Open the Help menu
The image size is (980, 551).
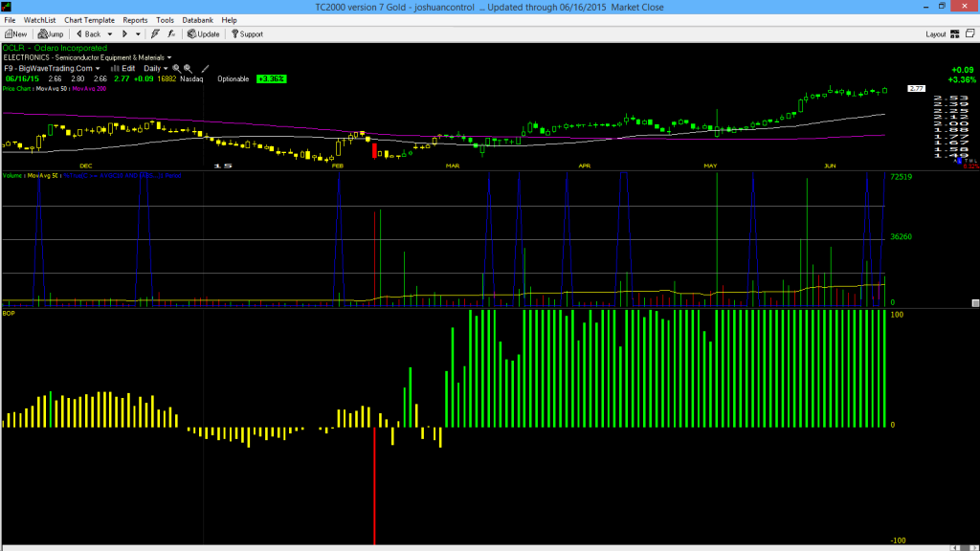tap(230, 20)
